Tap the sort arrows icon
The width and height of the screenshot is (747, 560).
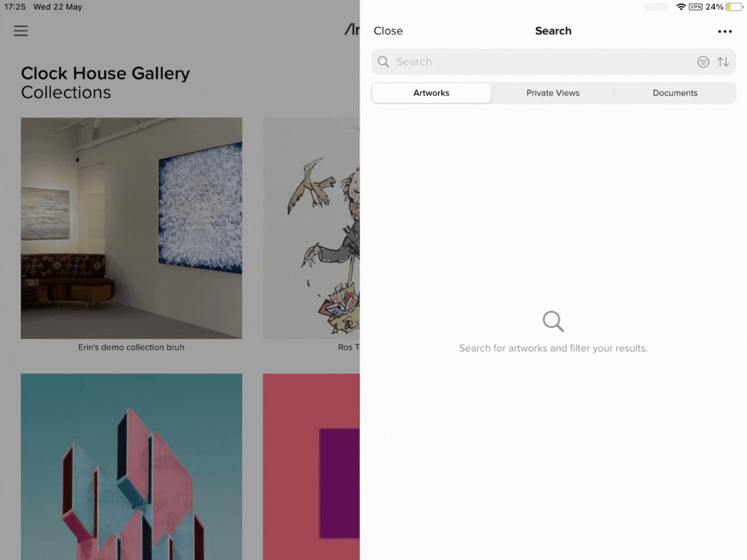pyautogui.click(x=723, y=62)
